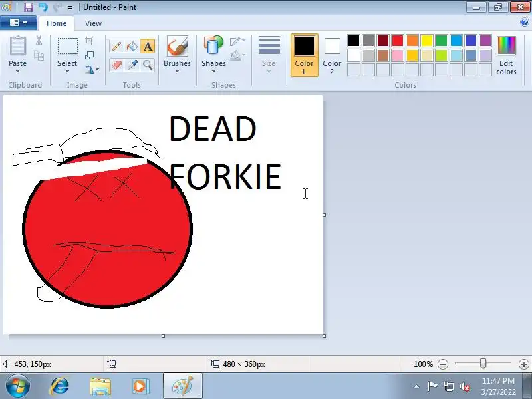Pick the dark red color swatch

[x=383, y=41]
